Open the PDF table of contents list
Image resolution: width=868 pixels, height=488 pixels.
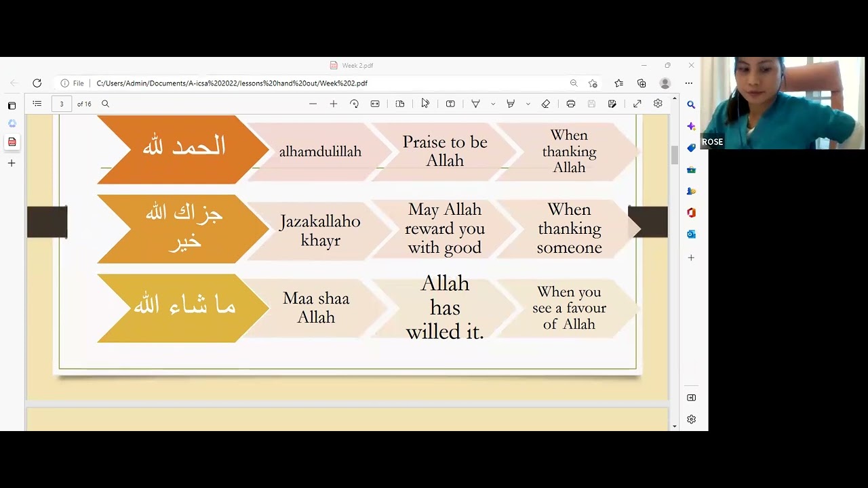click(x=37, y=104)
